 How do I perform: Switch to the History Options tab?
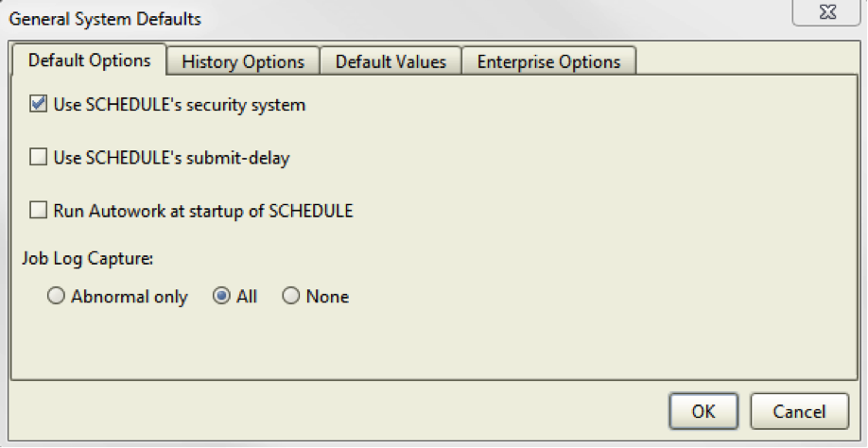click(243, 61)
